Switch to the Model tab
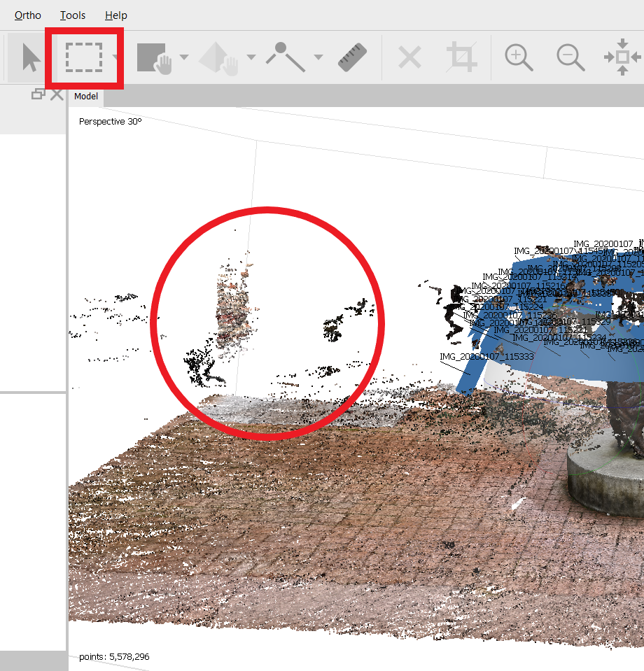644x671 pixels. (x=86, y=97)
